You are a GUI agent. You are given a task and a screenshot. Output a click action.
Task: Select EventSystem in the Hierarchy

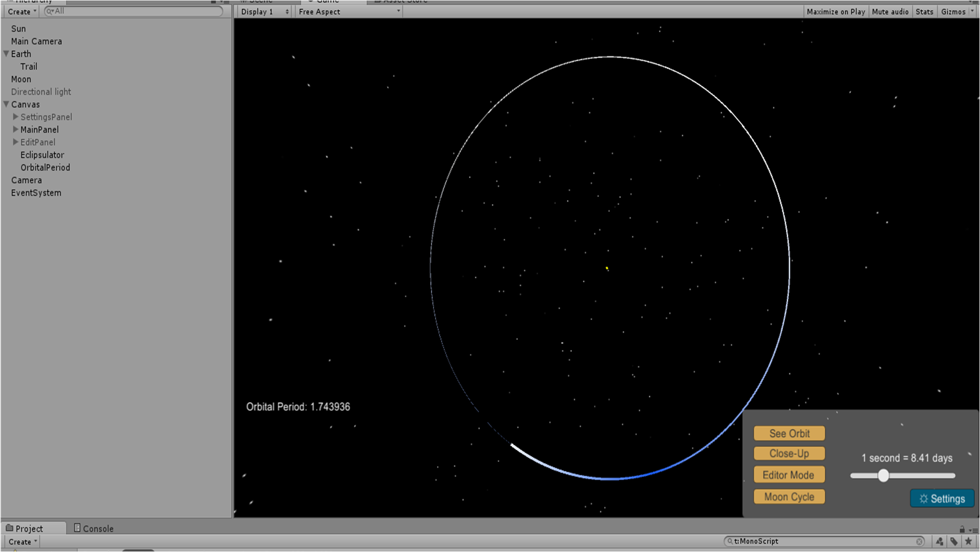[36, 193]
